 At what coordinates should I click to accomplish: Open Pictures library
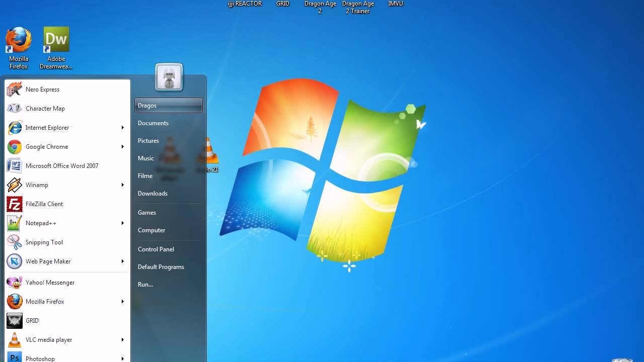pyautogui.click(x=169, y=141)
